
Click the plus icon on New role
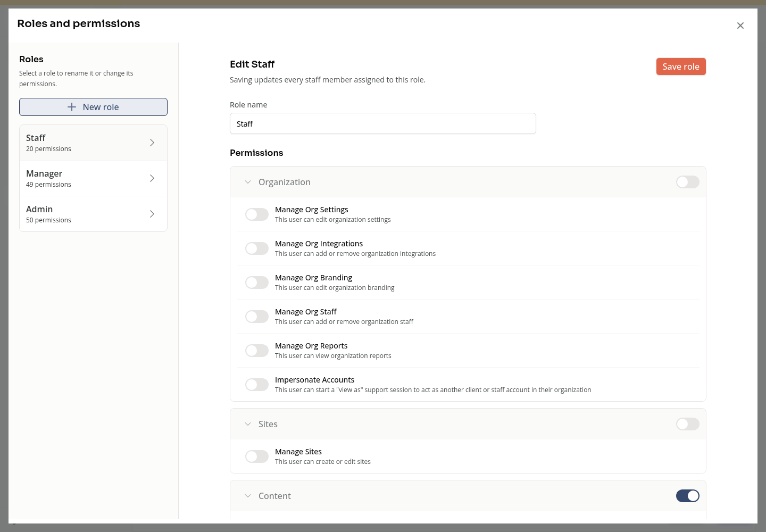72,107
